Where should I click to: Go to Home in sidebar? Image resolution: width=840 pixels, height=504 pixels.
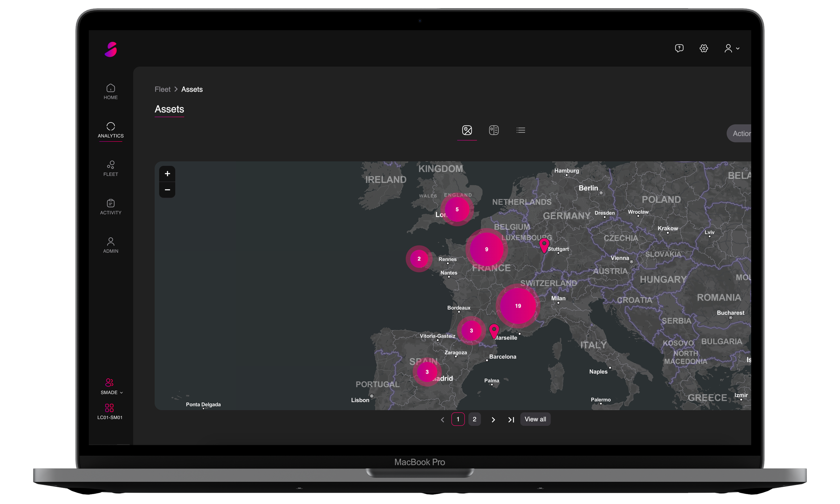111,92
